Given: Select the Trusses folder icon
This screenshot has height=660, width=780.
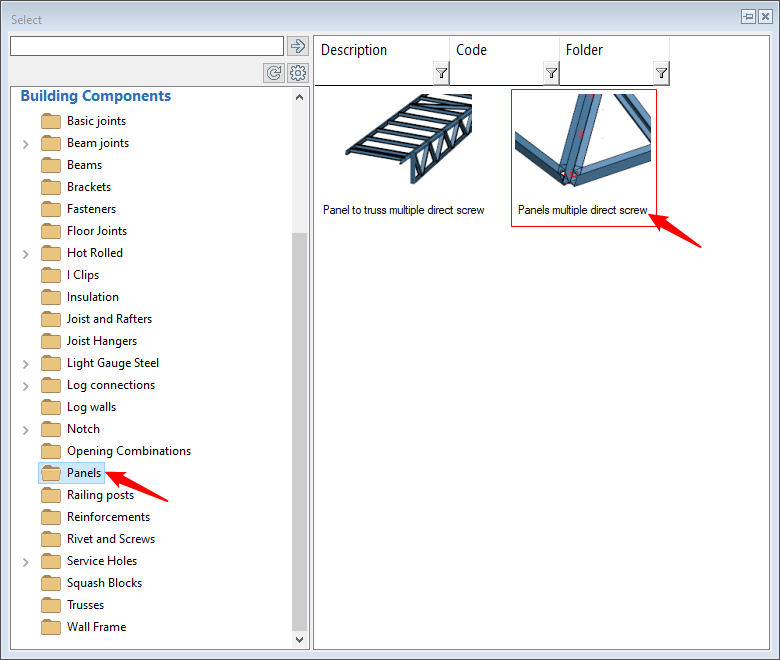Looking at the screenshot, I should click(51, 605).
